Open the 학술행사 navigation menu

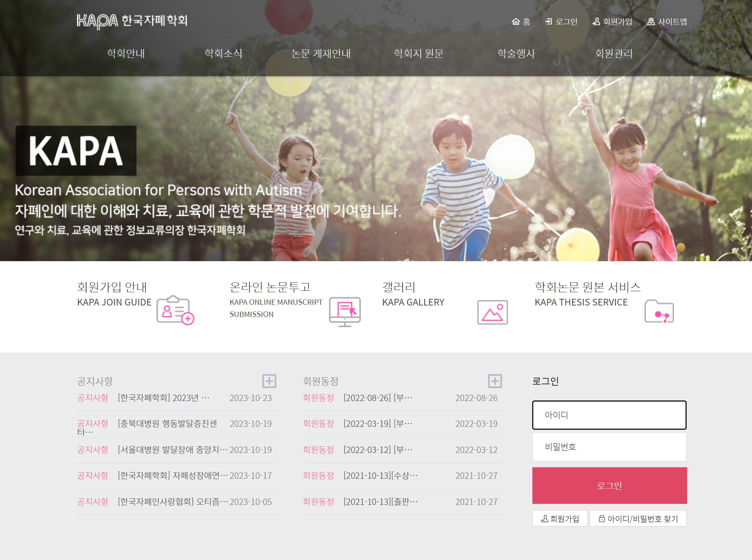516,53
